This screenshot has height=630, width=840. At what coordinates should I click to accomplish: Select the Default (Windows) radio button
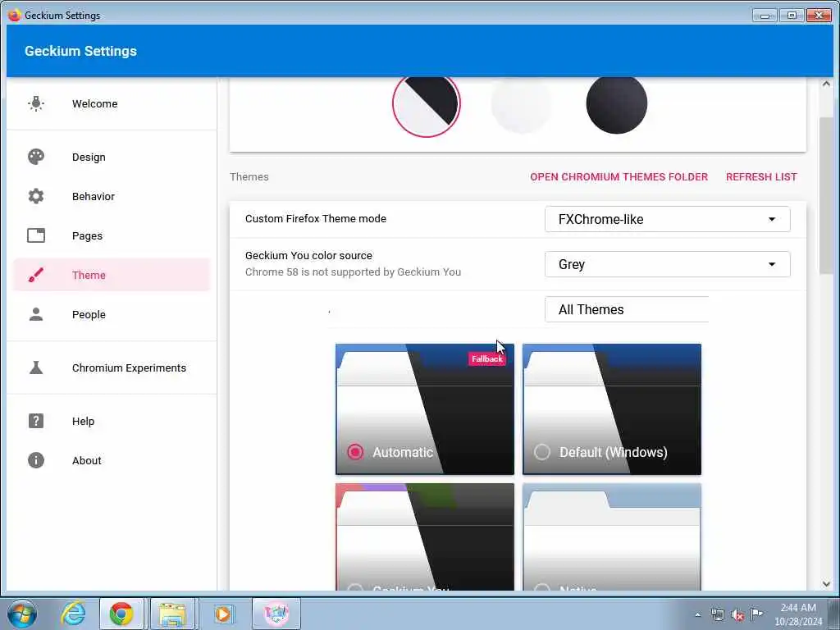pos(542,452)
